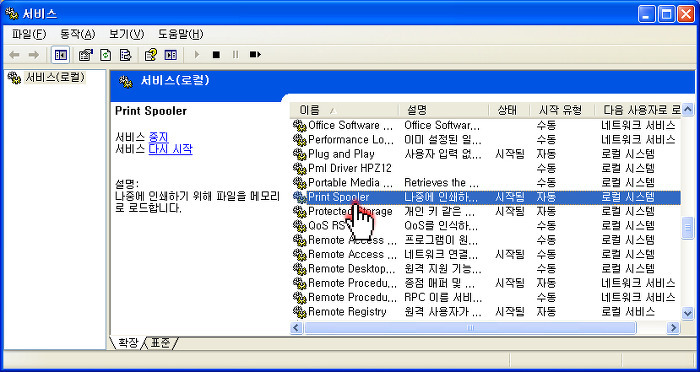The image size is (700, 372).
Task: Open the 도움말(H) menu
Action: coord(180,34)
